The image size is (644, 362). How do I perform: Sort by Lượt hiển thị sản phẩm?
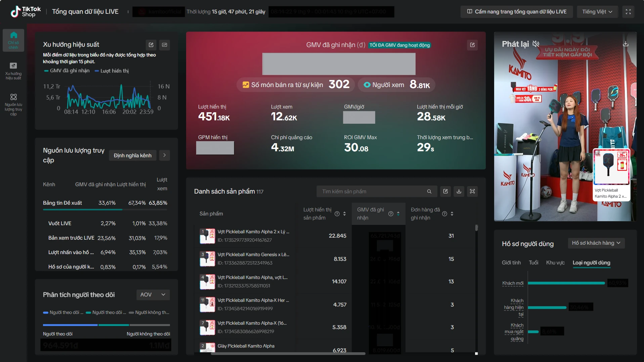click(x=344, y=214)
